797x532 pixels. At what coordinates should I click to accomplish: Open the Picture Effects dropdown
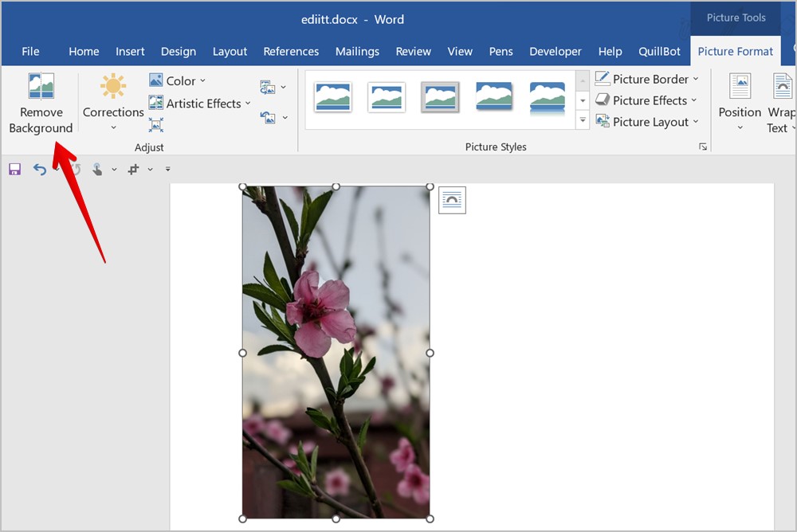pyautogui.click(x=646, y=100)
